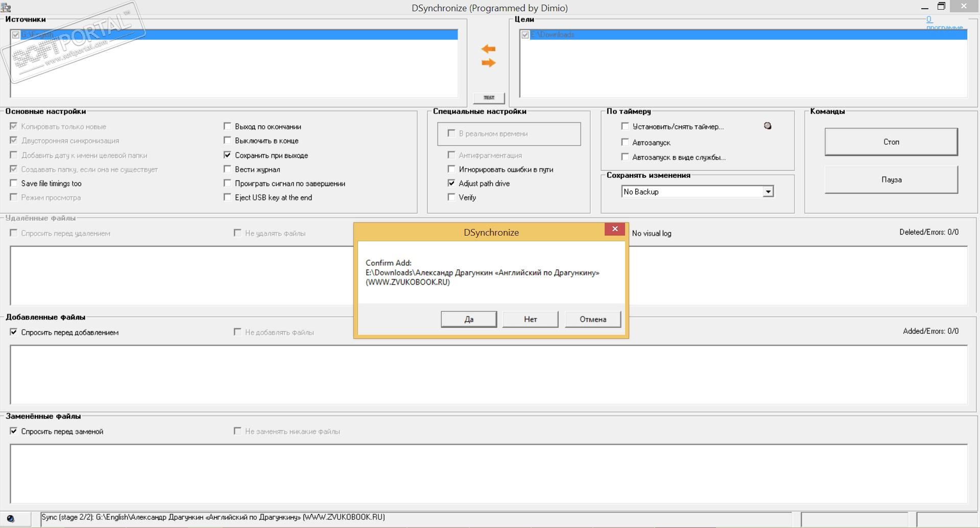Click the No visual log label

[x=652, y=233]
